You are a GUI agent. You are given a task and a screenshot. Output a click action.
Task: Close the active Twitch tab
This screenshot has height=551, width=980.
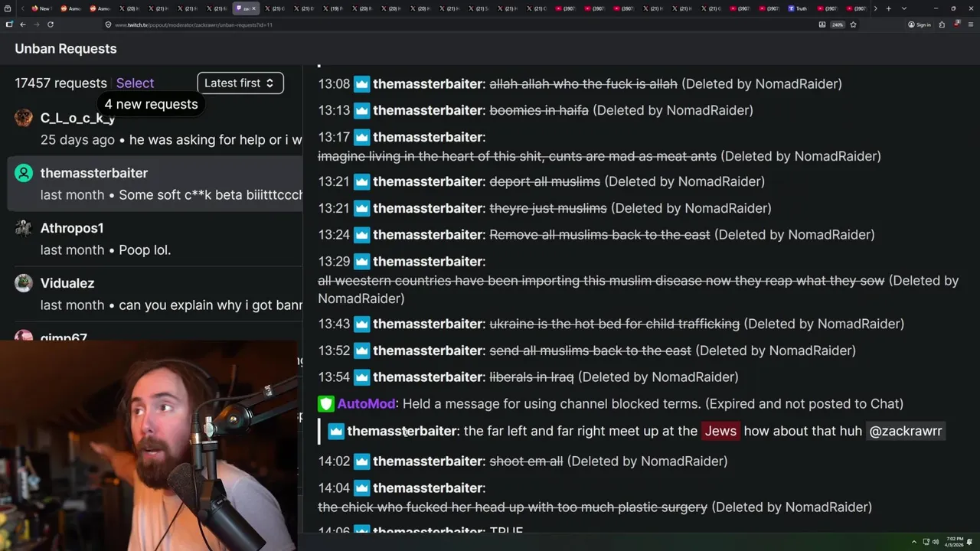pyautogui.click(x=254, y=8)
